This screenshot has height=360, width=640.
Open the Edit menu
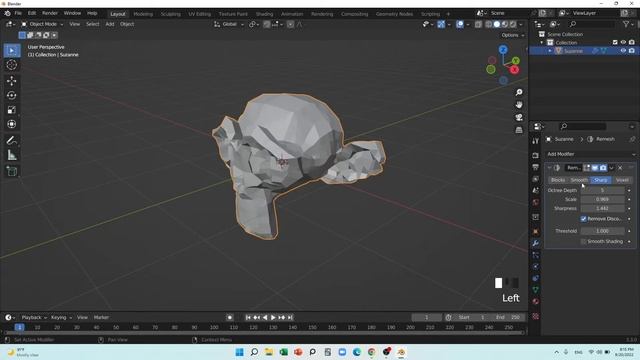coord(32,13)
